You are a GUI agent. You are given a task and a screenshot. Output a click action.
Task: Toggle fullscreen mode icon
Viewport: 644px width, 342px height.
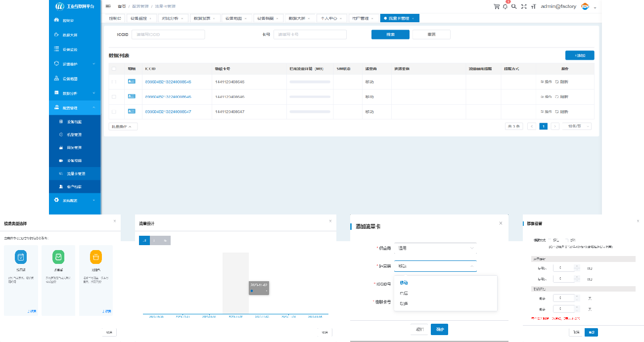pyautogui.click(x=524, y=6)
